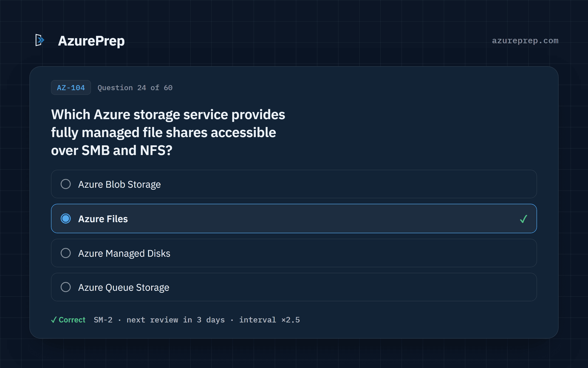The width and height of the screenshot is (588, 368).
Task: Open the azureprep.com link
Action: pyautogui.click(x=525, y=40)
